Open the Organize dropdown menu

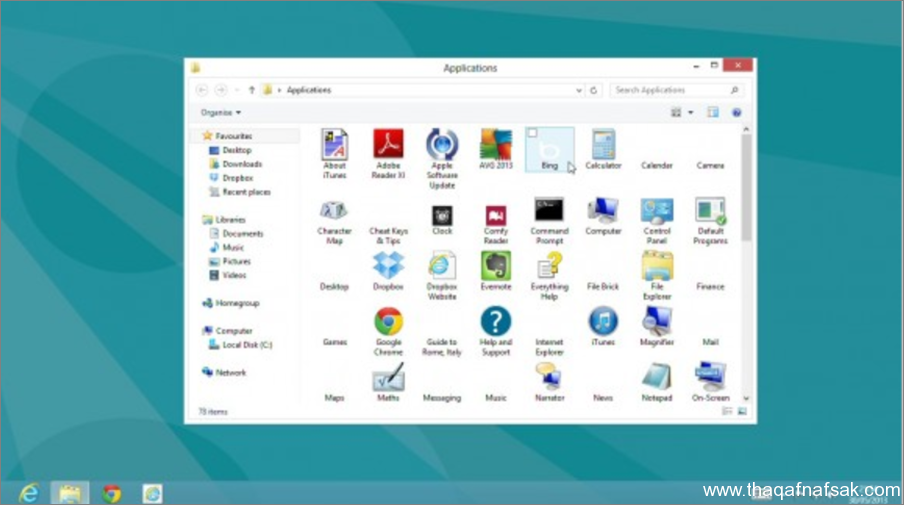(x=221, y=112)
